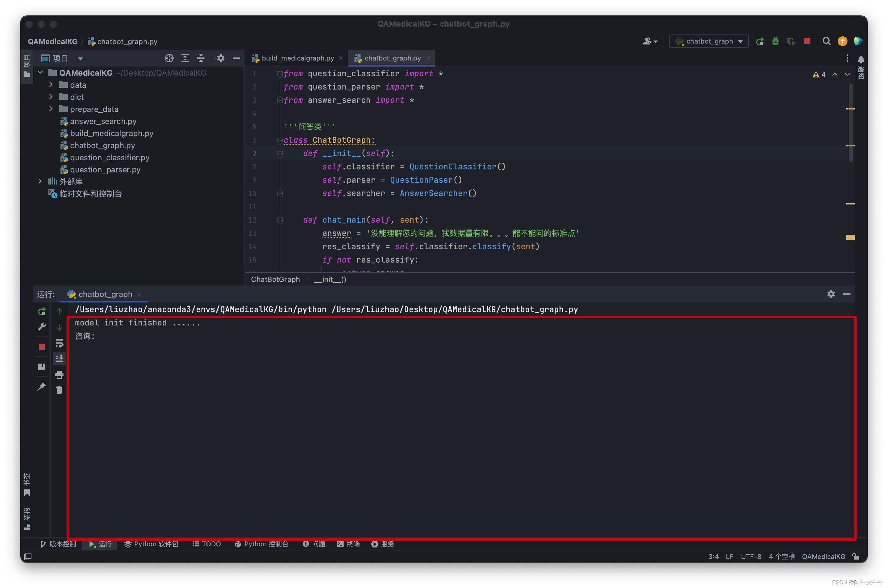Expand the prepare_data folder
888x588 pixels.
coord(51,109)
